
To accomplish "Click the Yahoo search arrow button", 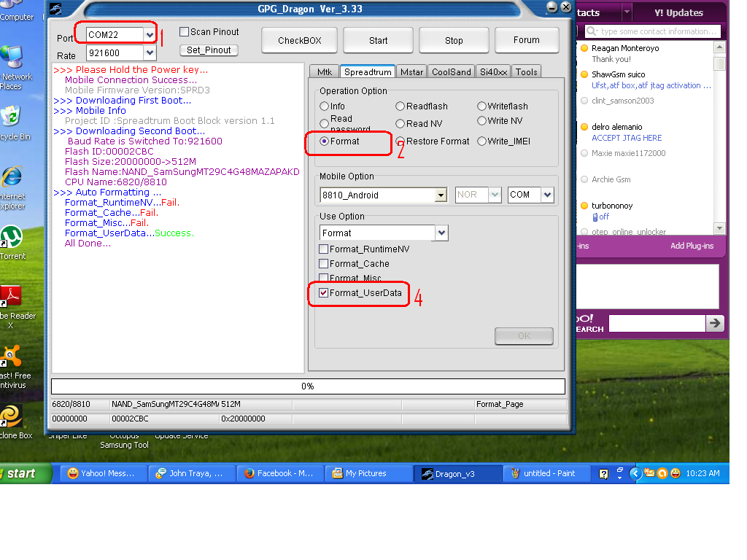I will (715, 323).
